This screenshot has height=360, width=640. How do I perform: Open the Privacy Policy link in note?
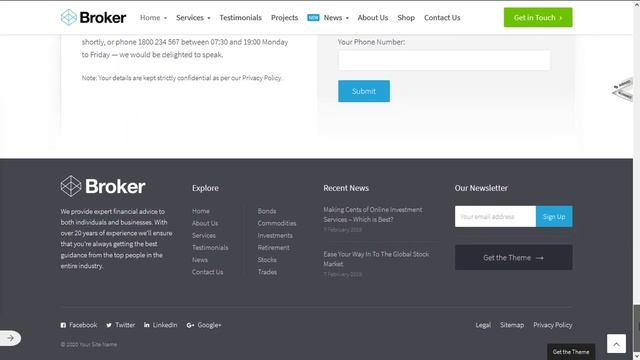tap(262, 78)
